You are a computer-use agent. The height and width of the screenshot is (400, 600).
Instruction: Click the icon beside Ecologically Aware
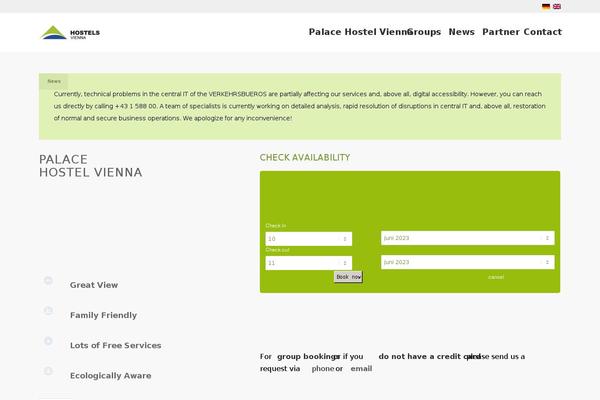[x=48, y=371]
